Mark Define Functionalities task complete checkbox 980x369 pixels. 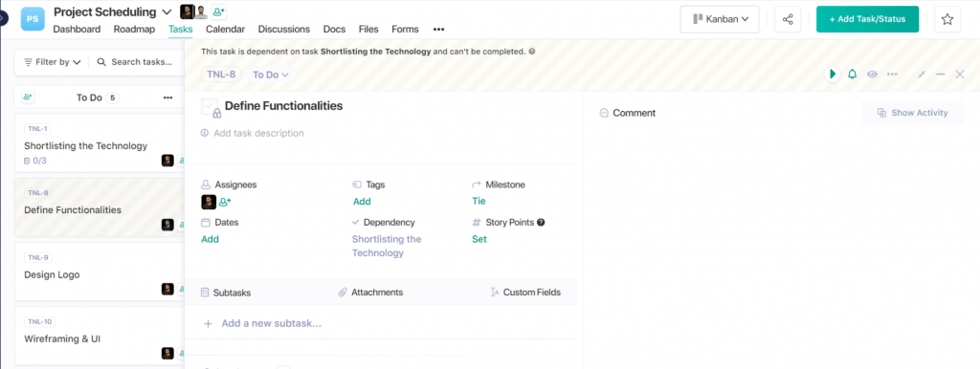pos(210,107)
